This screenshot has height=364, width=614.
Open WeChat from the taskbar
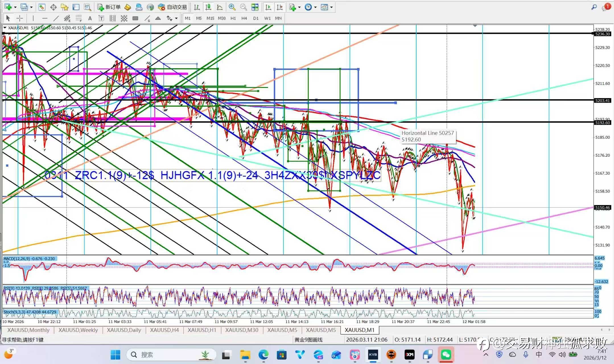pos(446,355)
